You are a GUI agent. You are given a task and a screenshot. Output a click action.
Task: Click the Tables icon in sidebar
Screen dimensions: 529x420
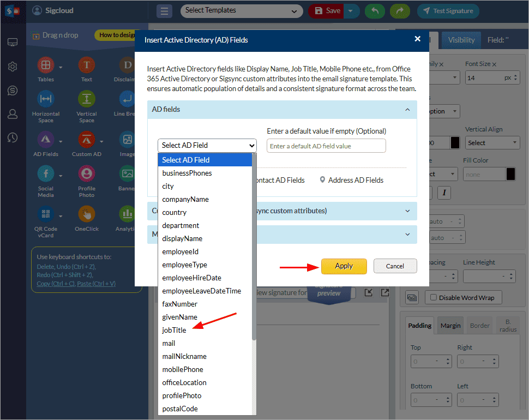click(46, 66)
